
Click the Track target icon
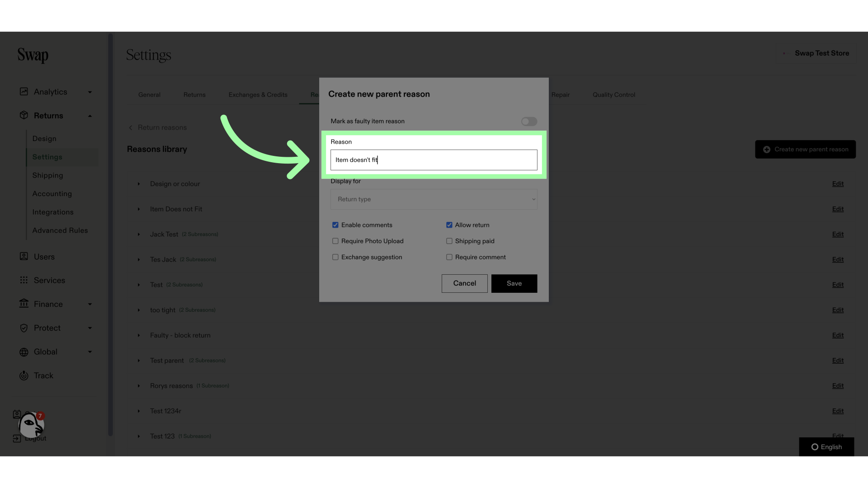pyautogui.click(x=24, y=375)
